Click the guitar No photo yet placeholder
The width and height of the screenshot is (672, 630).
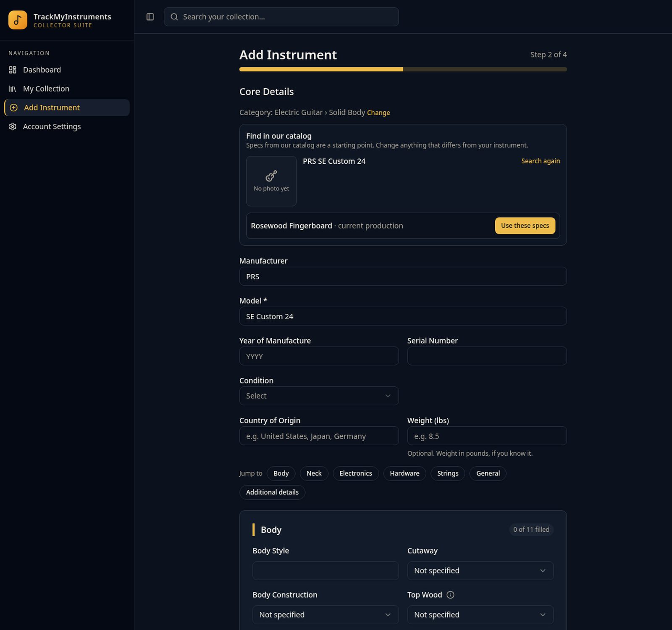(271, 181)
